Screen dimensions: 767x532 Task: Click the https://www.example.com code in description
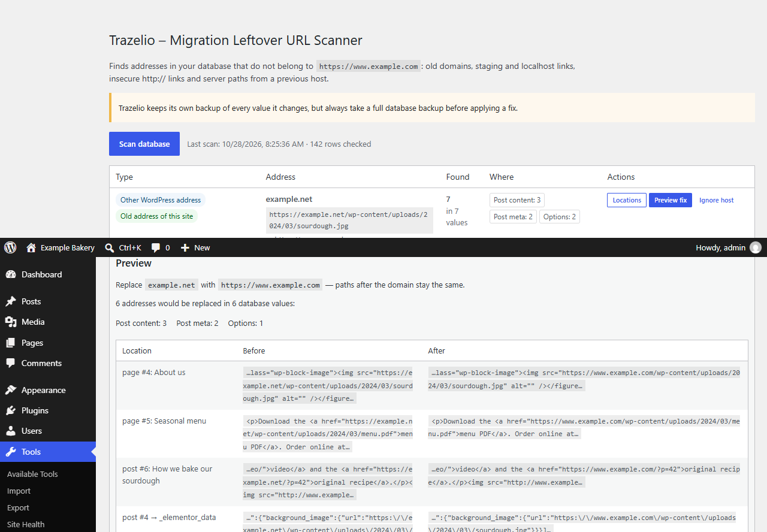pyautogui.click(x=369, y=66)
